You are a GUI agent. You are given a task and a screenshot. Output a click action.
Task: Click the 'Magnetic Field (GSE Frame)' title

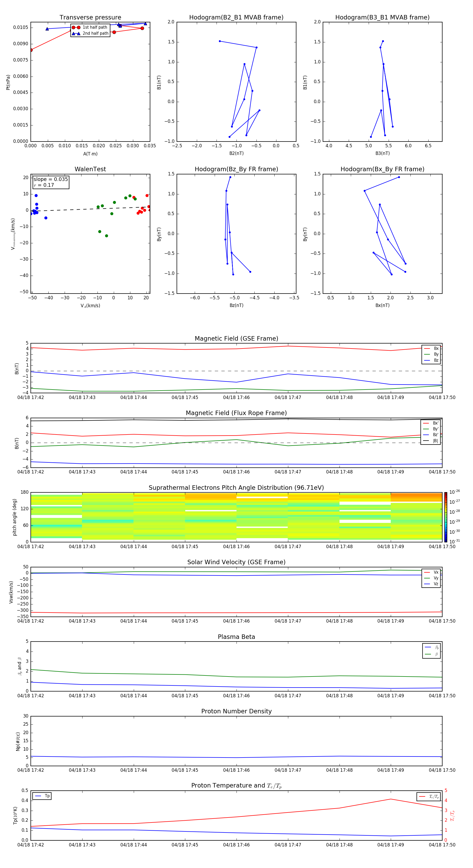pos(236,339)
